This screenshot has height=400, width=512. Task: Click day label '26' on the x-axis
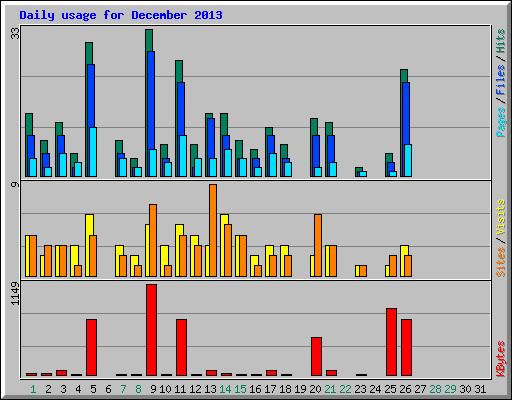[405, 389]
